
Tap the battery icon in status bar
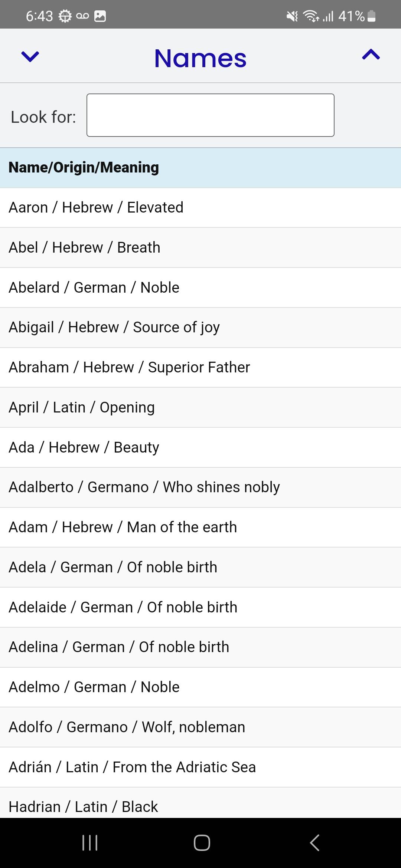[372, 16]
